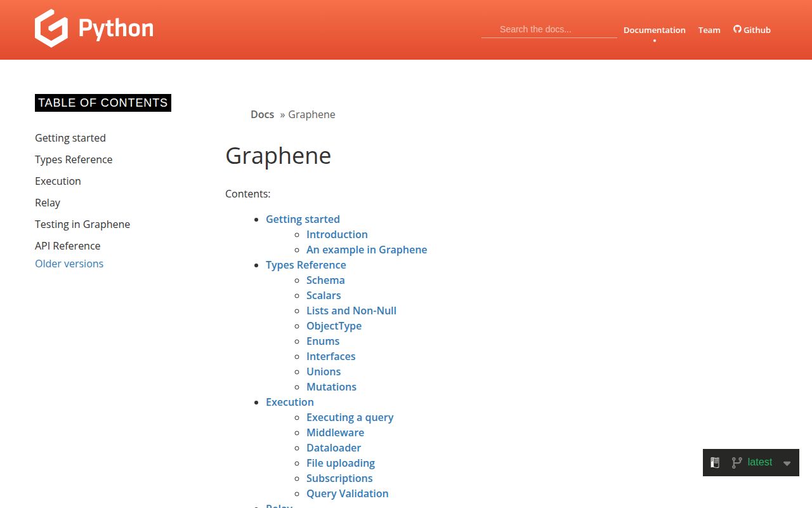
Task: Click the latest version label
Action: [760, 462]
